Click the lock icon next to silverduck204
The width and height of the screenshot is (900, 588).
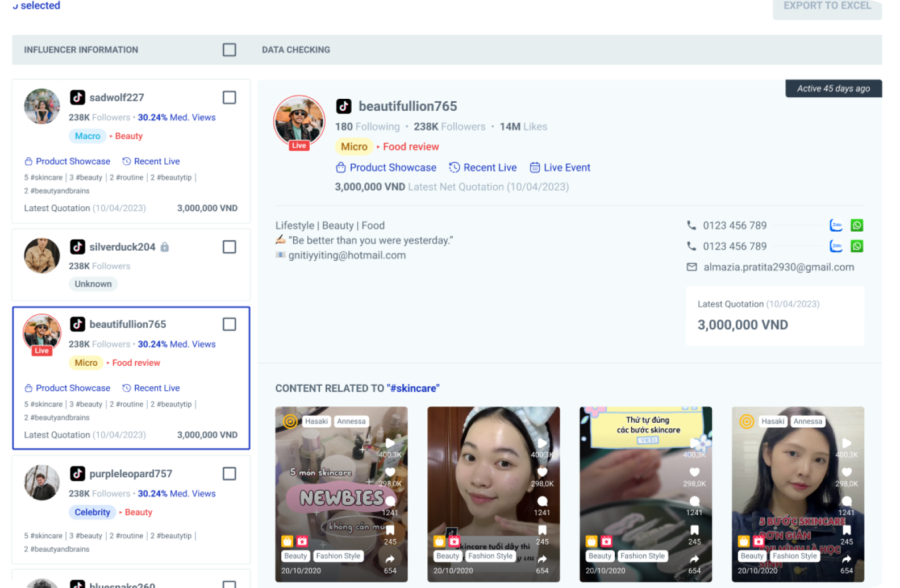coord(165,247)
